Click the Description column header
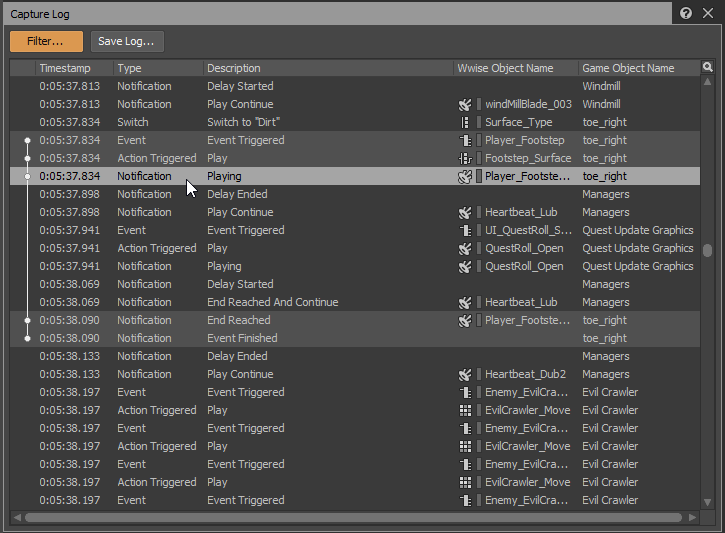This screenshot has width=725, height=533. coord(234,68)
